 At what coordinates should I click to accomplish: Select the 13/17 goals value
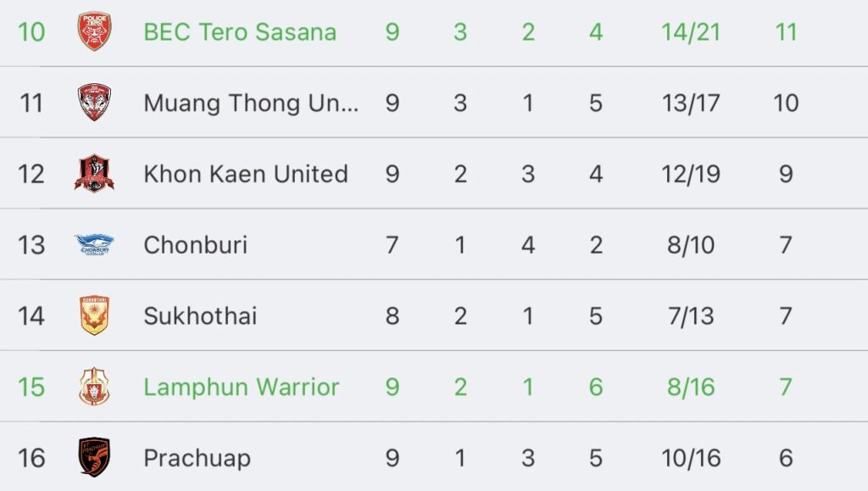pos(691,103)
